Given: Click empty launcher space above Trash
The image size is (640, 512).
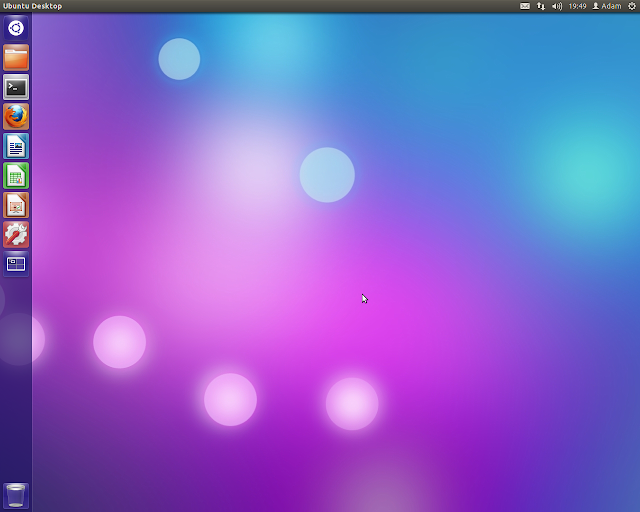Looking at the screenshot, I should [x=16, y=380].
